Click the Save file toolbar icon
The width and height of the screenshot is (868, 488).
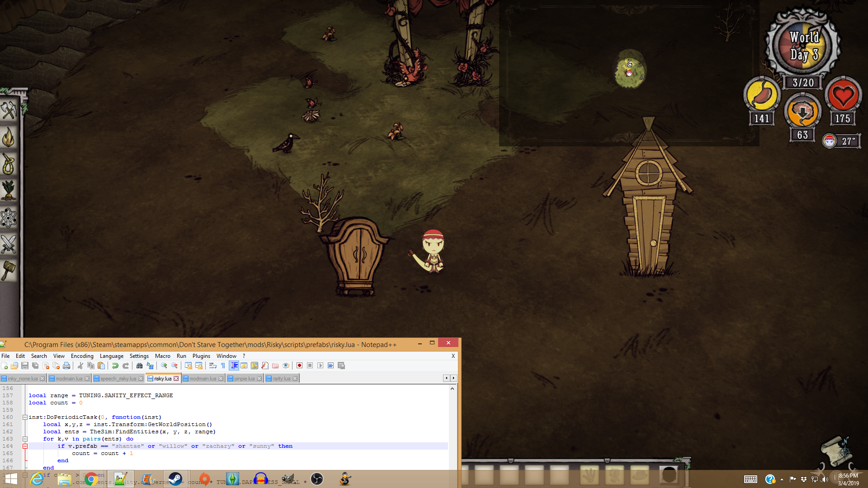pos(25,366)
